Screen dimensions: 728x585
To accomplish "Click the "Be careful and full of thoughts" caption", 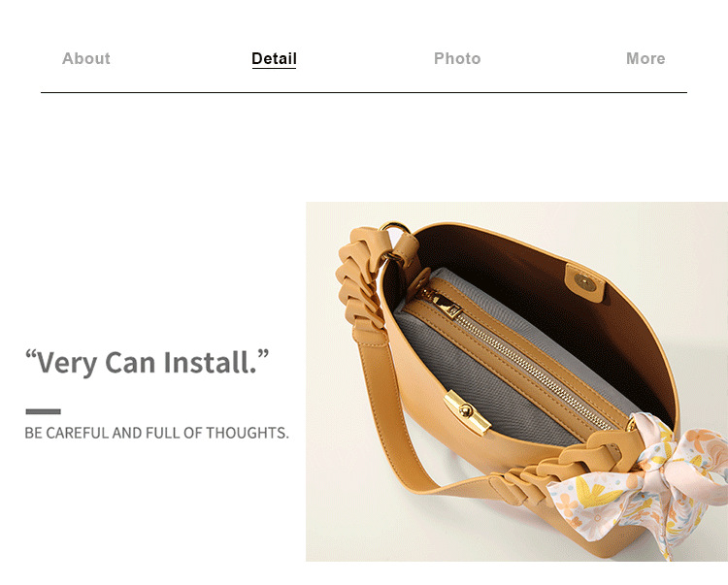I will pyautogui.click(x=156, y=433).
